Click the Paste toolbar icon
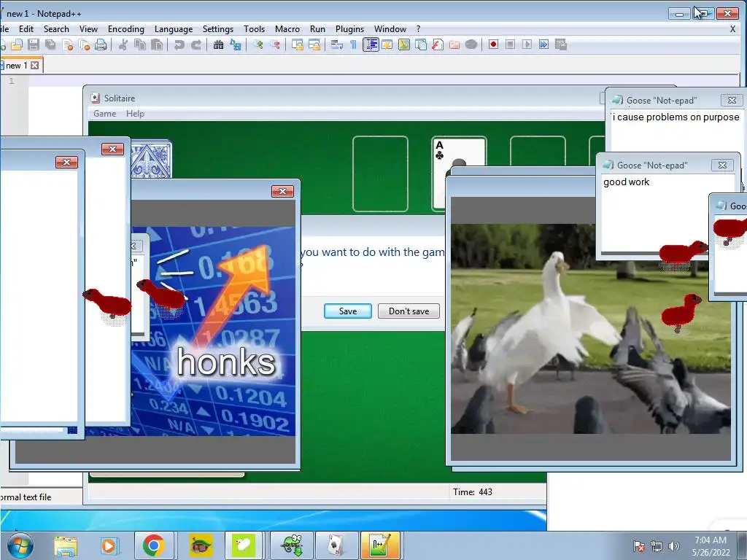Image resolution: width=747 pixels, height=560 pixels. coord(156,44)
